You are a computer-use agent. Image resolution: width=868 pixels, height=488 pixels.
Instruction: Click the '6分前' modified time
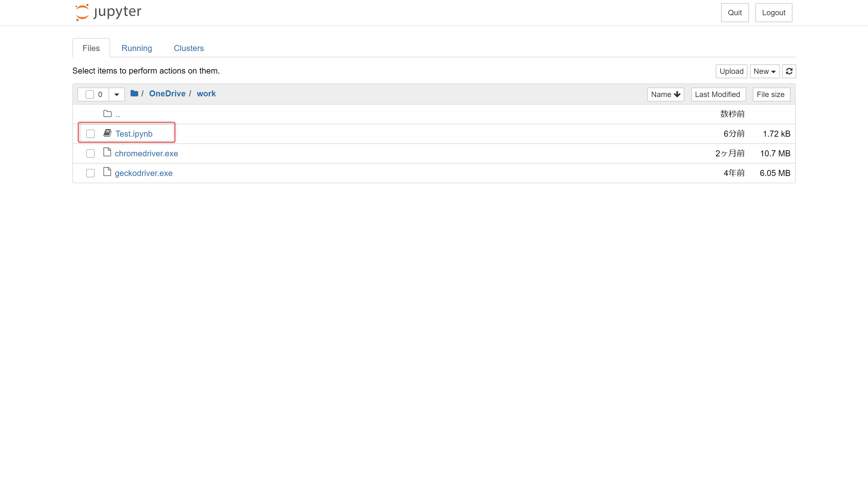click(734, 134)
